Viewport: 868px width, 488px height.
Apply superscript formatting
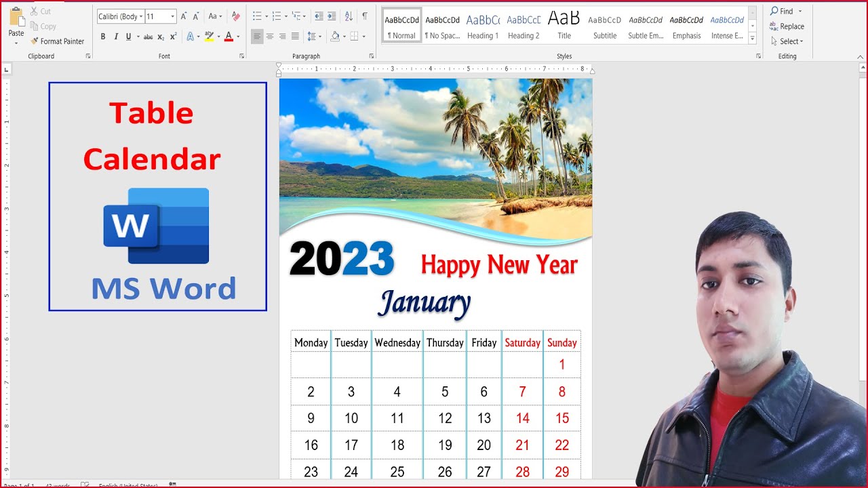(174, 37)
